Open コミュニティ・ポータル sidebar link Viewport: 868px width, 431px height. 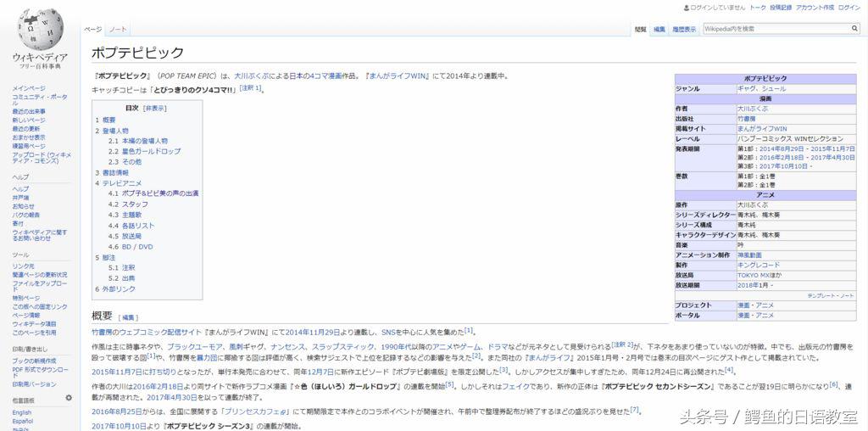40,100
